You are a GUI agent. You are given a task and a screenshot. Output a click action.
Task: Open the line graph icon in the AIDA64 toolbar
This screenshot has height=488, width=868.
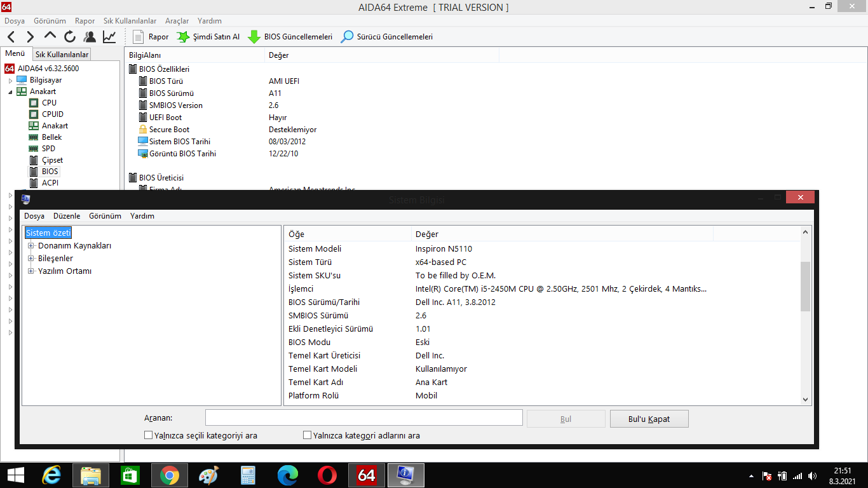click(109, 37)
